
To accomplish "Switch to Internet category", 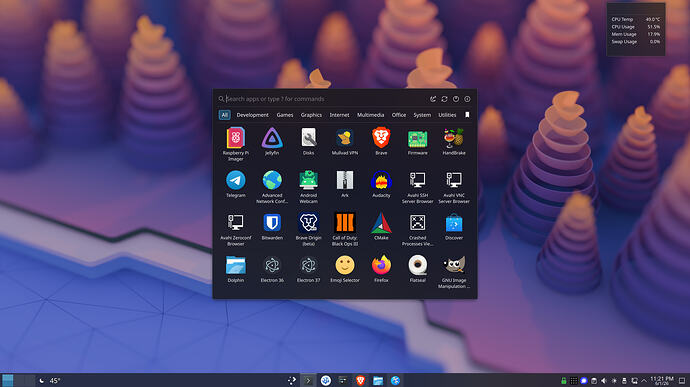I will click(x=339, y=115).
